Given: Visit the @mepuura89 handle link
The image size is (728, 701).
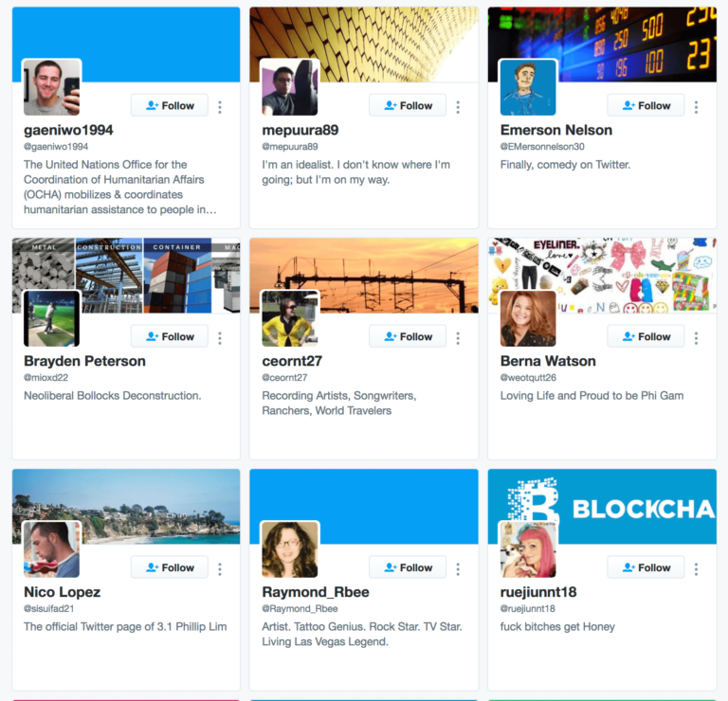Looking at the screenshot, I should click(x=290, y=147).
